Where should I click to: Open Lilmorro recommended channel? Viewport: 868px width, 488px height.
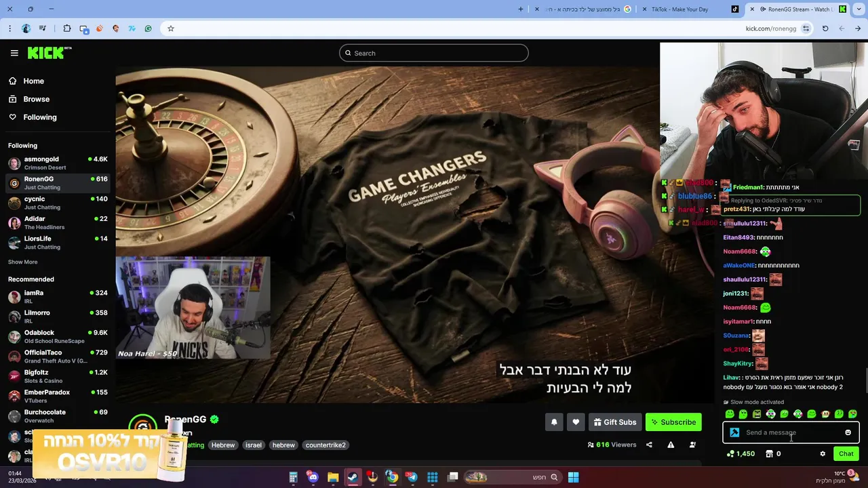[x=58, y=317]
